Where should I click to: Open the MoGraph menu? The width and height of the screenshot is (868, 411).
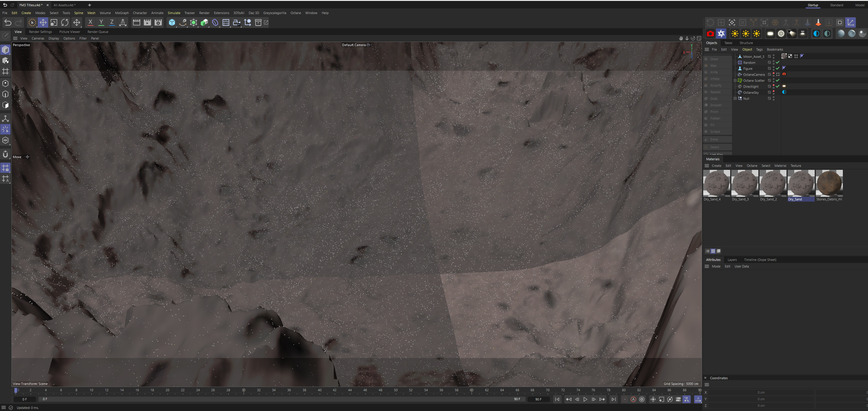point(122,13)
